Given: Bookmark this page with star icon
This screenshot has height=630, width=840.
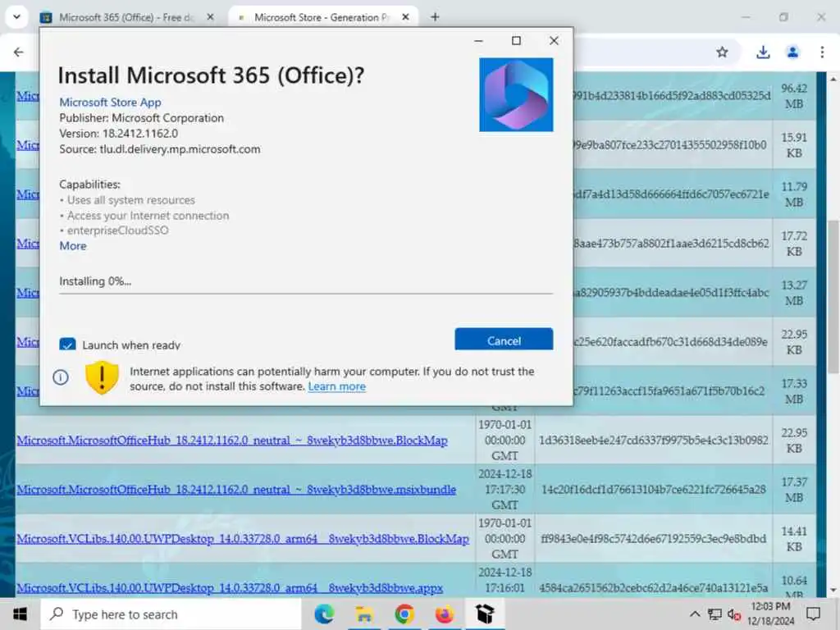Looking at the screenshot, I should pos(722,52).
